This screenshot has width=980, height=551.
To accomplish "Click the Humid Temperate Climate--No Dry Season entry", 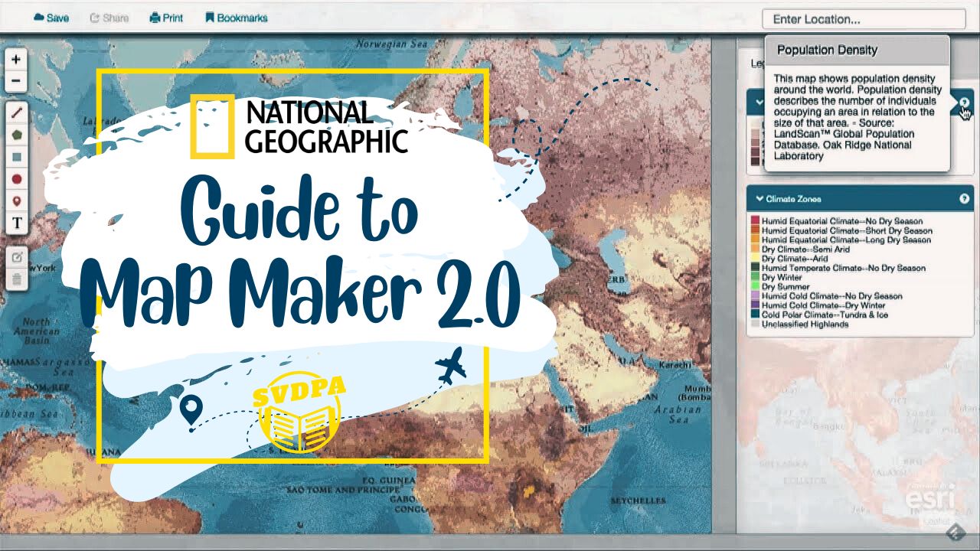I will (844, 268).
